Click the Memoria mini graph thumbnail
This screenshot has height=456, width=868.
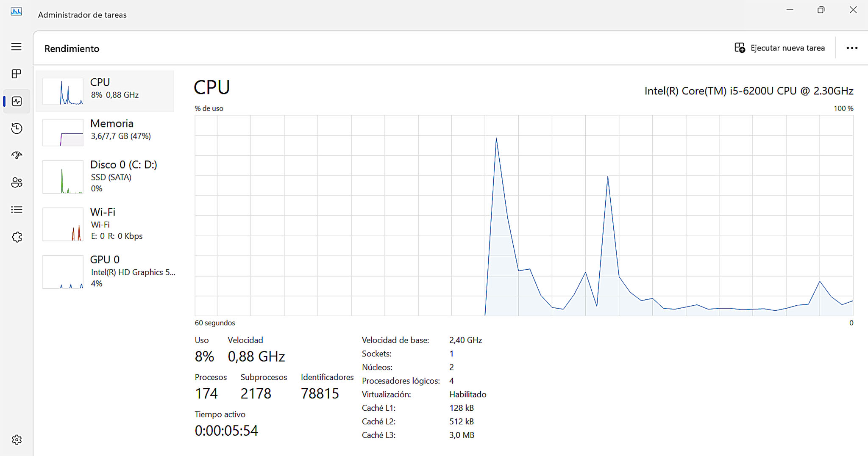pyautogui.click(x=63, y=133)
